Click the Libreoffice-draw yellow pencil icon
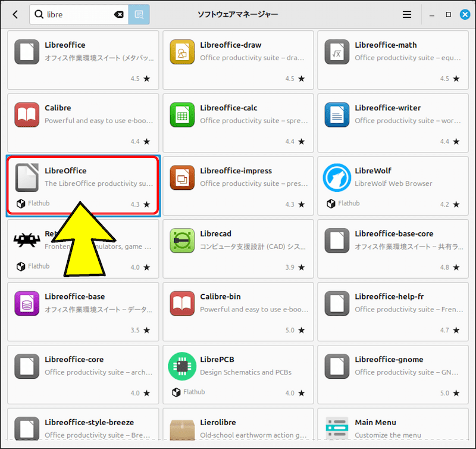The width and height of the screenshot is (476, 449). click(182, 52)
